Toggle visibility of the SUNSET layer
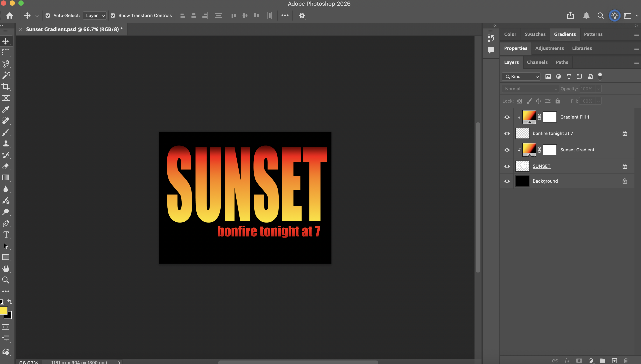This screenshot has width=641, height=364. tap(507, 166)
